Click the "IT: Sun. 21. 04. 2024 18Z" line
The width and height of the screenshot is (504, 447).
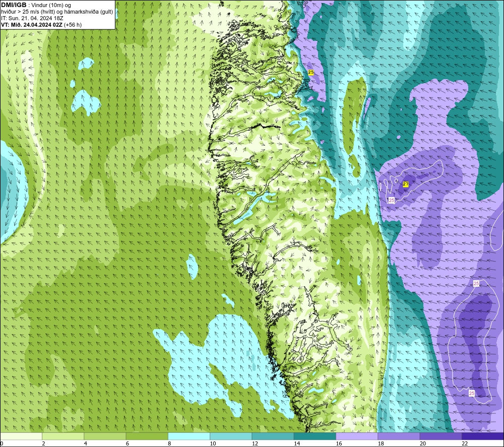point(32,18)
